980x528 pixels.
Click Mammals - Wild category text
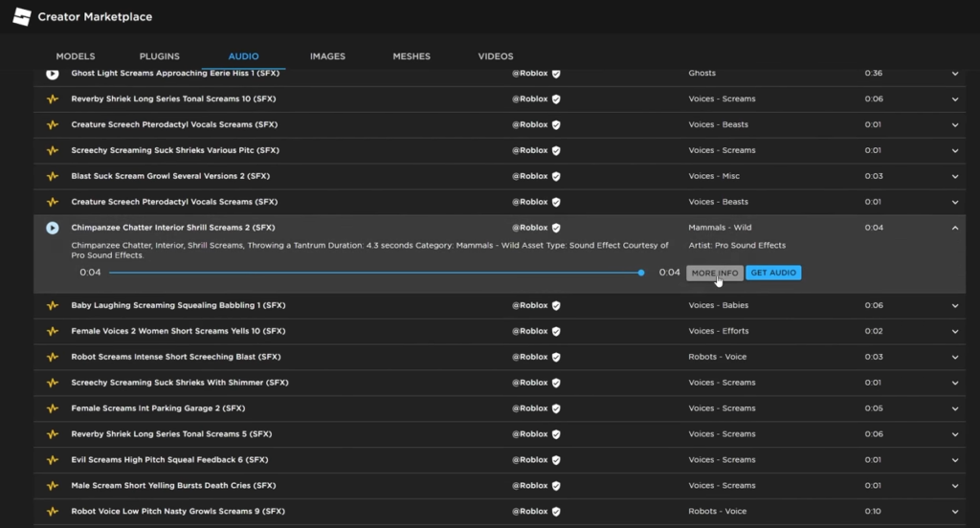pos(720,228)
